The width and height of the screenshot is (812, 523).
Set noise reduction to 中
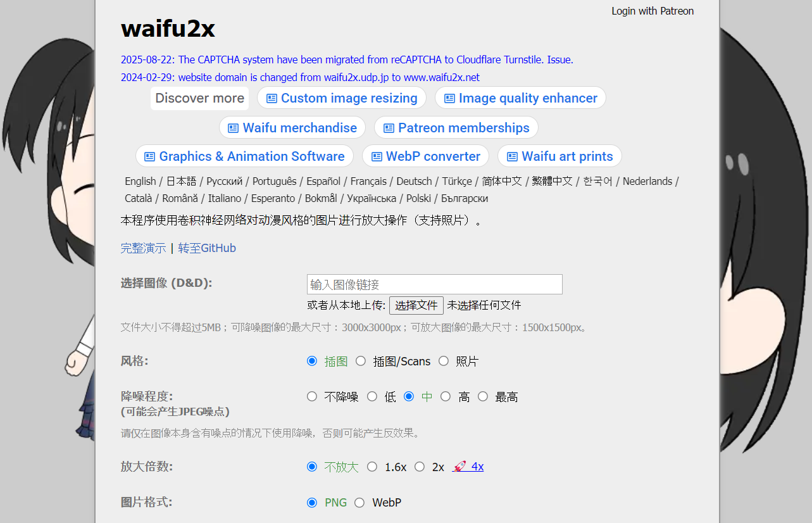tap(409, 396)
